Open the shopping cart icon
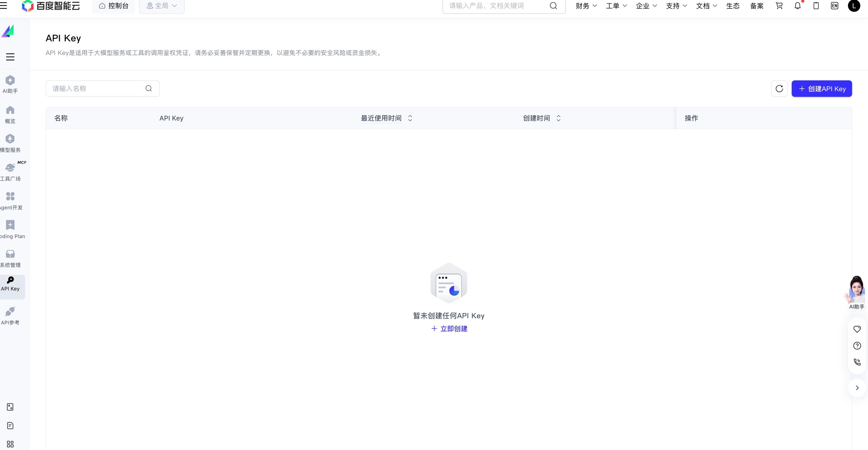 tap(779, 6)
